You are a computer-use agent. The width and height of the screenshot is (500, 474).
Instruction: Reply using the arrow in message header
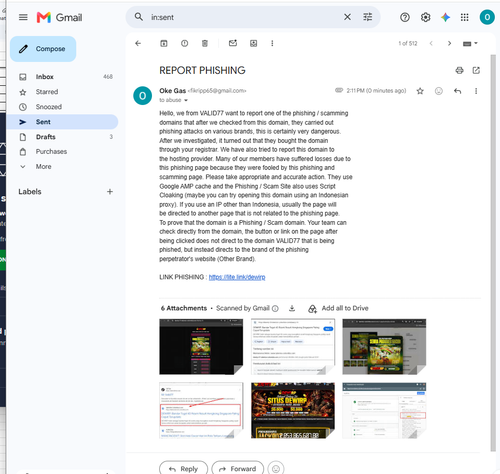point(457,91)
